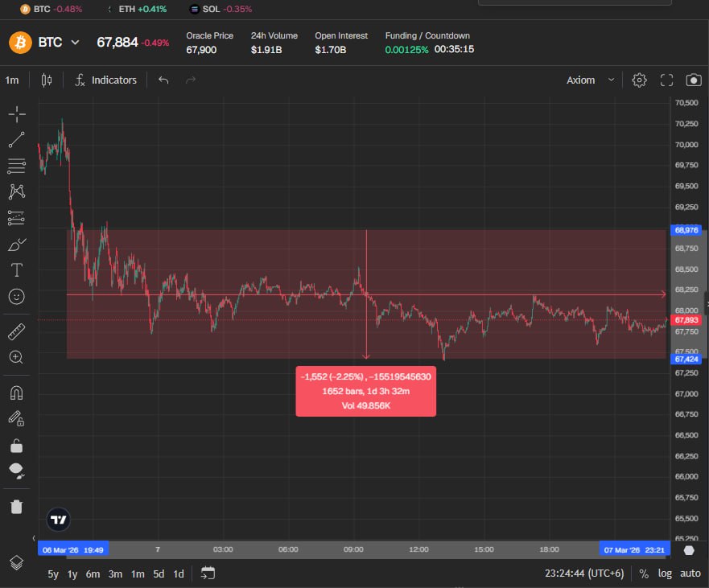Click the Funding rate 0.00125% value
Image resolution: width=709 pixels, height=588 pixels.
[406, 50]
